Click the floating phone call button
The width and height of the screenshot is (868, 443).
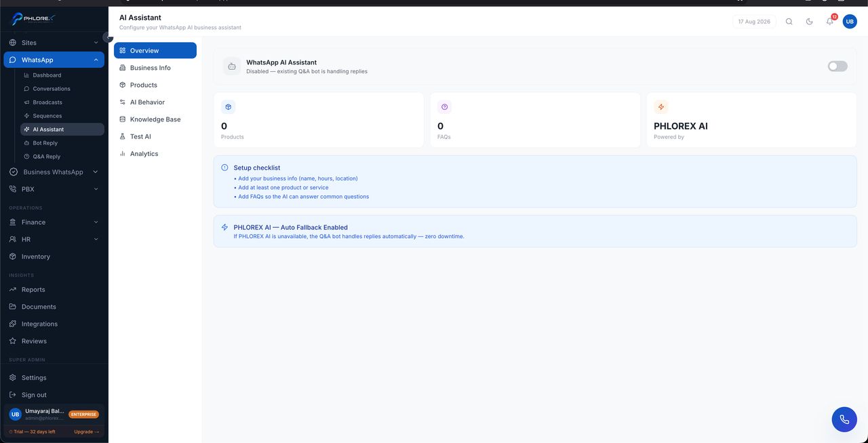[844, 419]
